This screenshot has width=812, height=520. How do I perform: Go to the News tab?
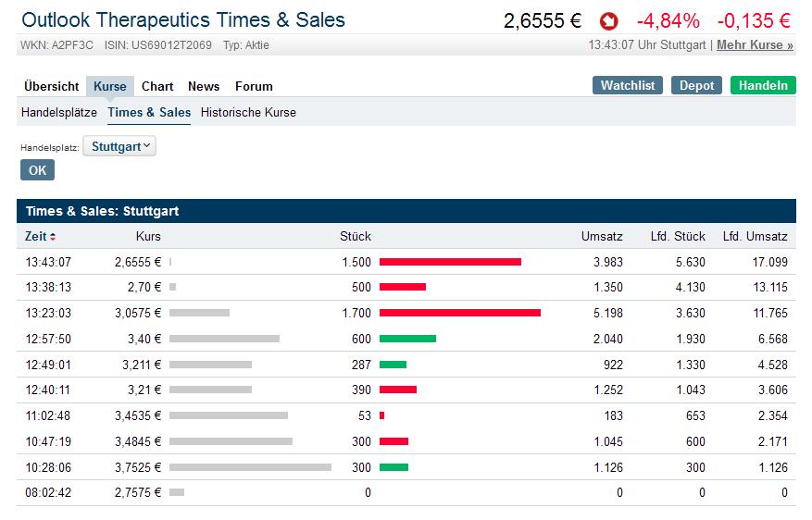(x=204, y=86)
